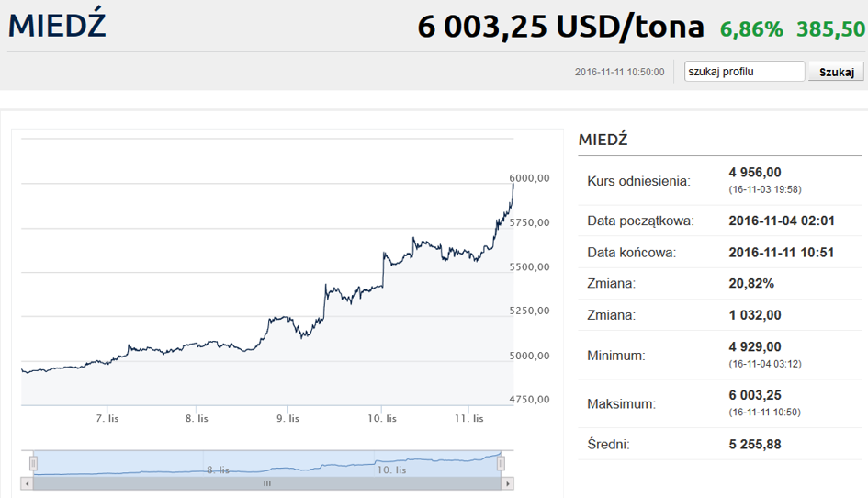Click the left range handle of navigator

click(x=33, y=463)
